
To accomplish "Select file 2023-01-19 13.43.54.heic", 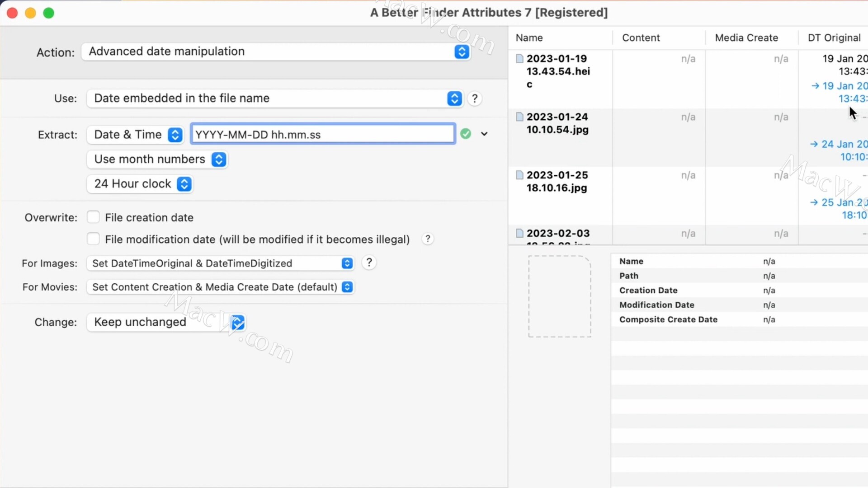I will click(x=558, y=71).
